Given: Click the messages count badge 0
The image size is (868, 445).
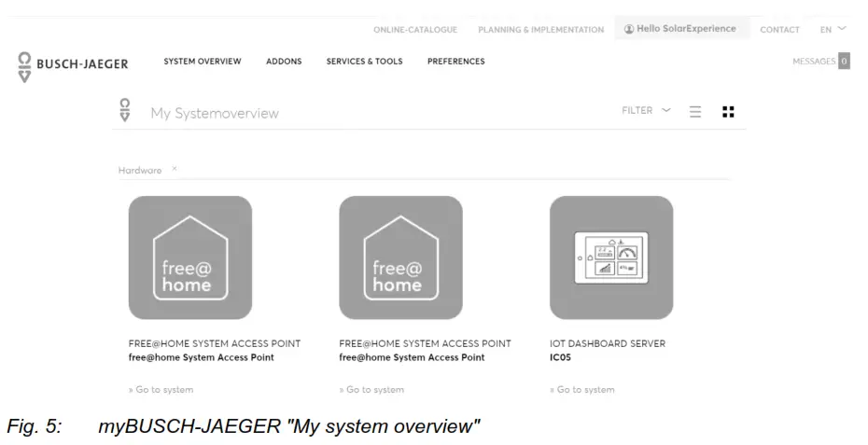Looking at the screenshot, I should (844, 61).
